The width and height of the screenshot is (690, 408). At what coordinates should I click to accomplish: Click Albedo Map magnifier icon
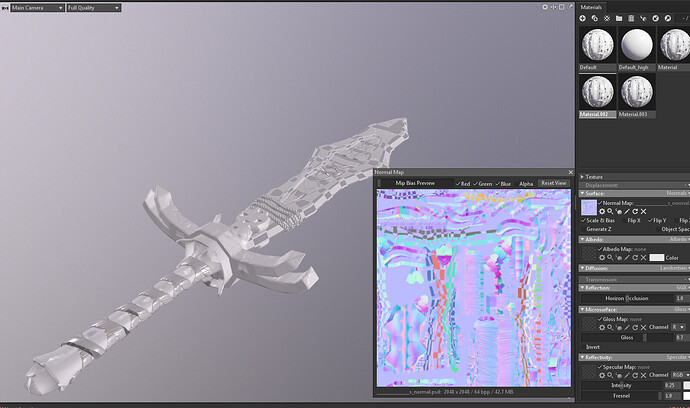[610, 257]
